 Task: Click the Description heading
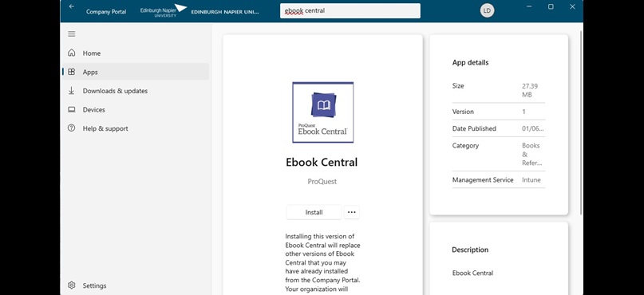(470, 250)
